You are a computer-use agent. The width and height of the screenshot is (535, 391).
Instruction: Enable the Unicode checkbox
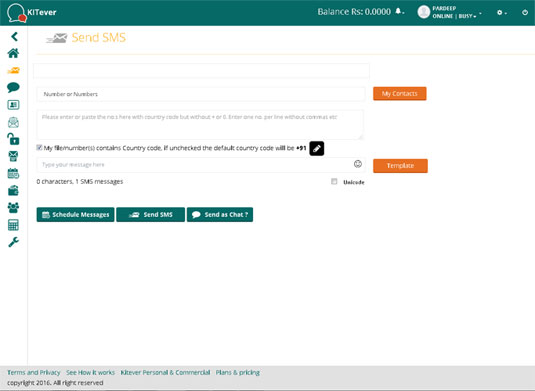pyautogui.click(x=334, y=182)
